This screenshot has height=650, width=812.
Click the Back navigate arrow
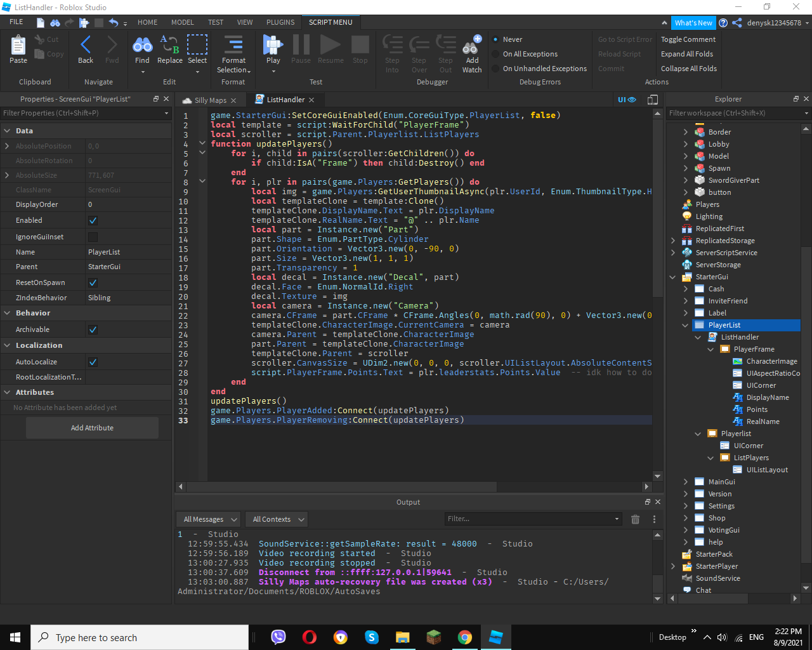click(x=86, y=46)
